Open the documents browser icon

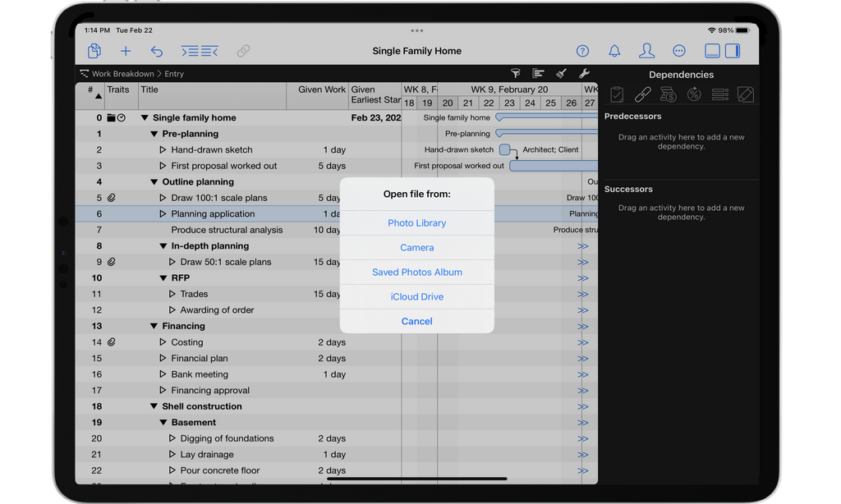[94, 51]
